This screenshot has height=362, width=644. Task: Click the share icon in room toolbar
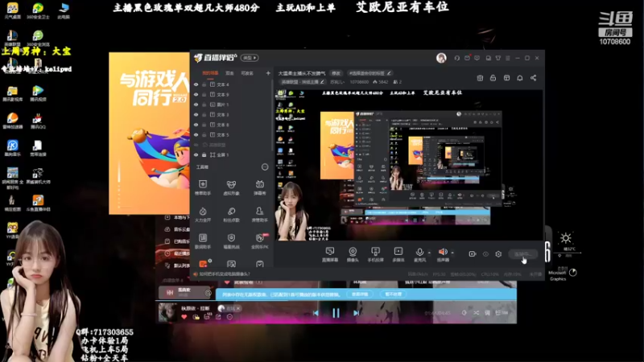tap(533, 77)
